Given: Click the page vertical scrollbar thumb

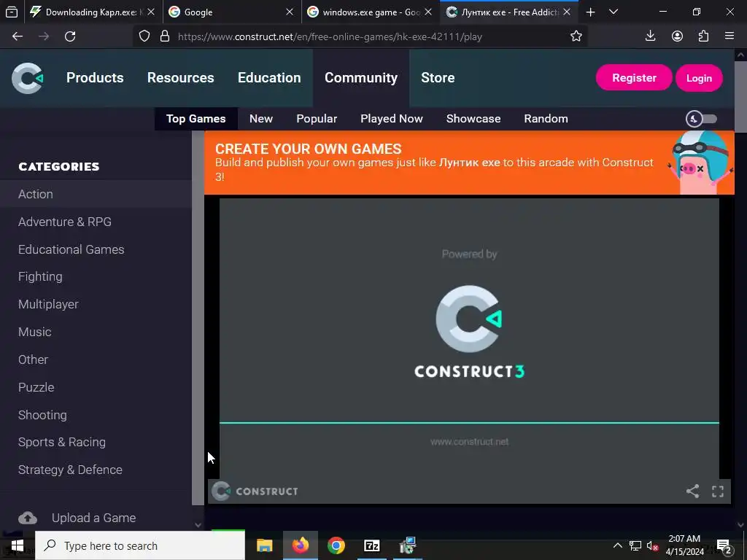Looking at the screenshot, I should click(740, 96).
